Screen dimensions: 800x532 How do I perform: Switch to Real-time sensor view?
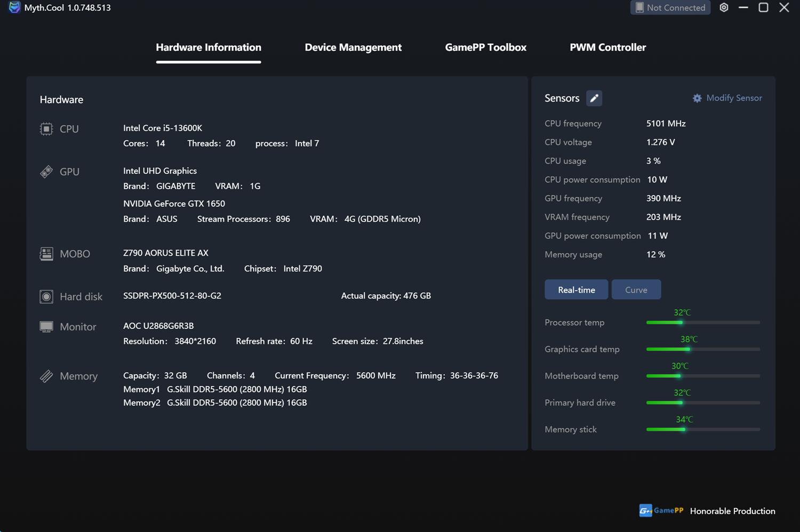tap(576, 289)
